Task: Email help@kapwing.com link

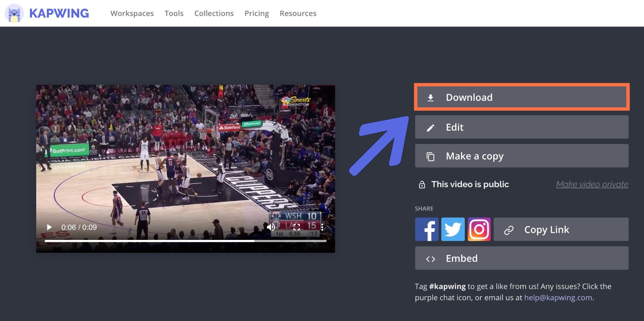Action: pos(558,298)
